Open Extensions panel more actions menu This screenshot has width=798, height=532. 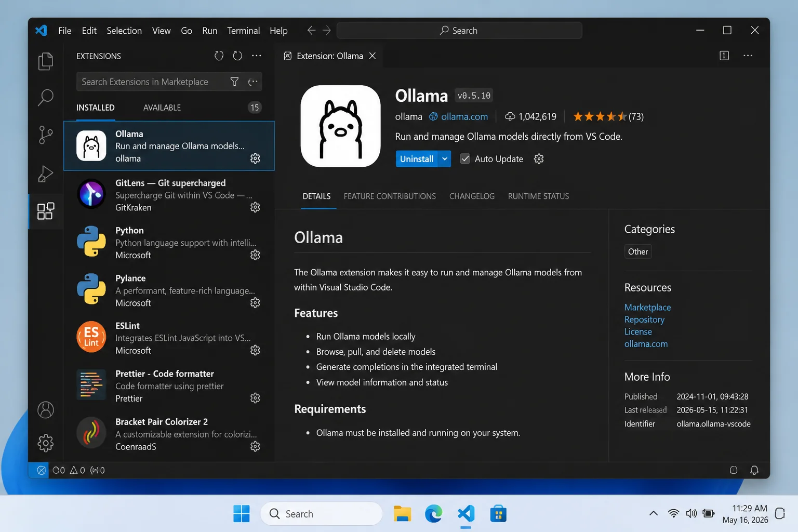[257, 56]
